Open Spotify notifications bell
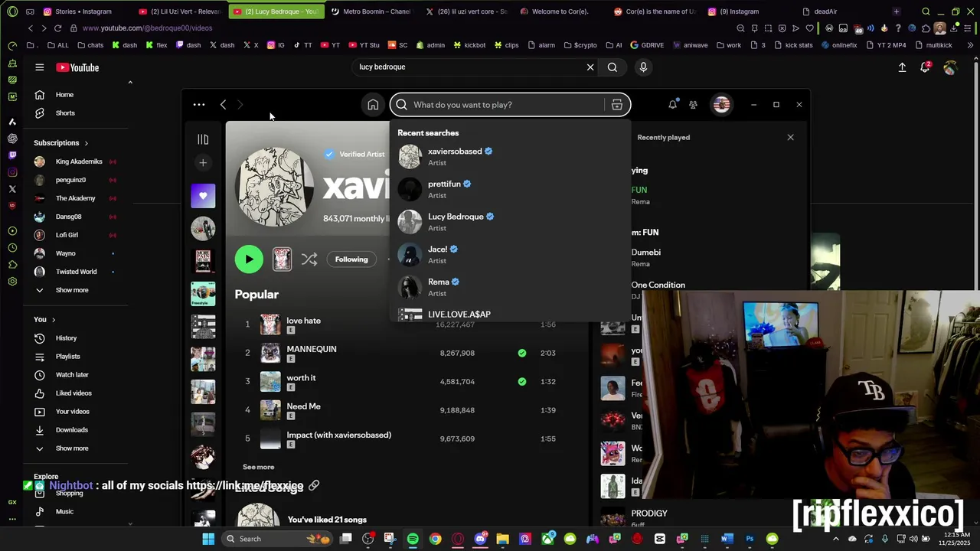This screenshot has width=980, height=551. pyautogui.click(x=672, y=105)
